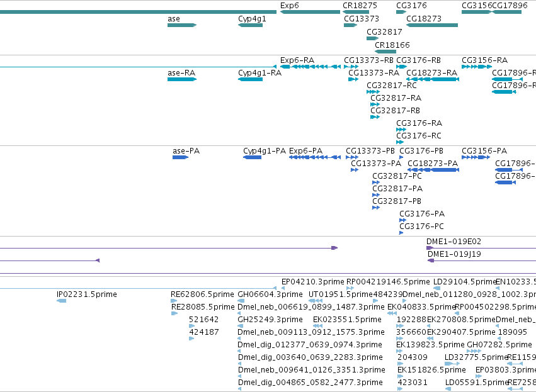Select the Cyp4g1 gene glyph
536x392 pixels.
click(250, 25)
